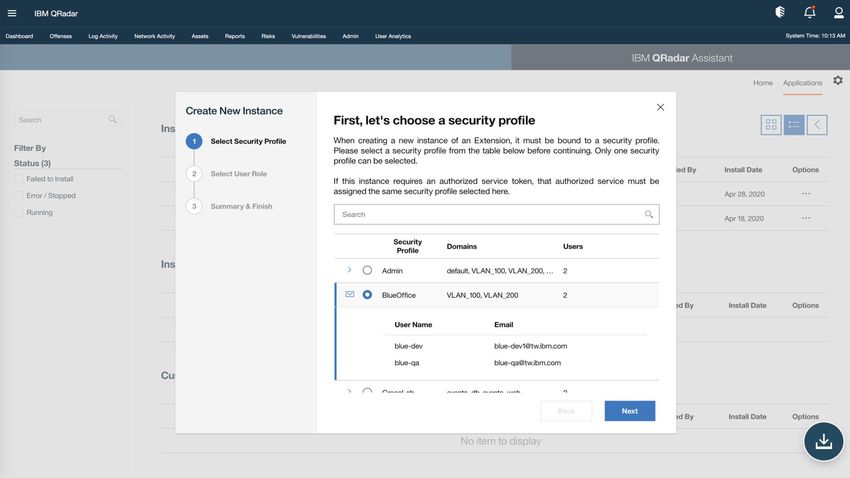Open the Offenses tab
Screen dimensions: 850x478
point(61,36)
